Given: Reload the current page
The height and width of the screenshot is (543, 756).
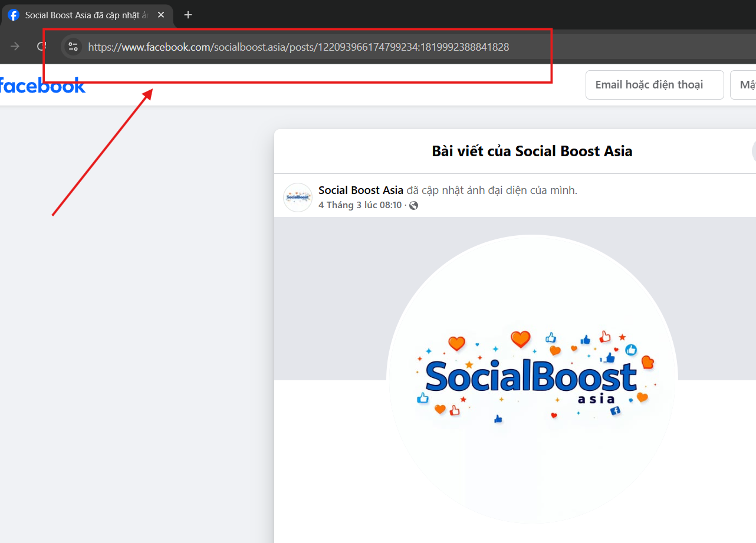Looking at the screenshot, I should click(41, 47).
